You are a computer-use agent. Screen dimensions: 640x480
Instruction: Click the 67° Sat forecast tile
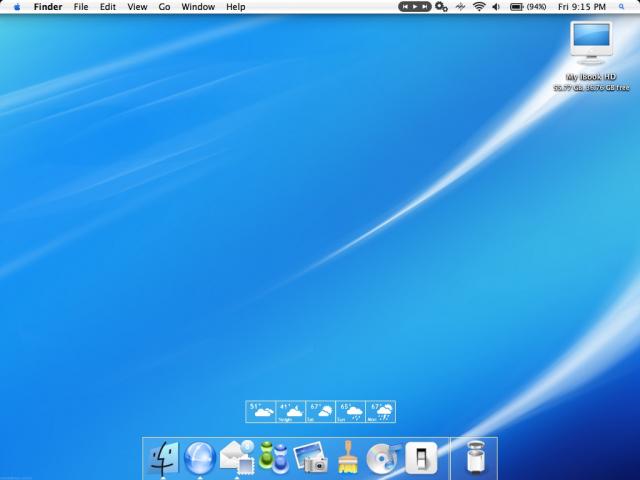[x=320, y=411]
